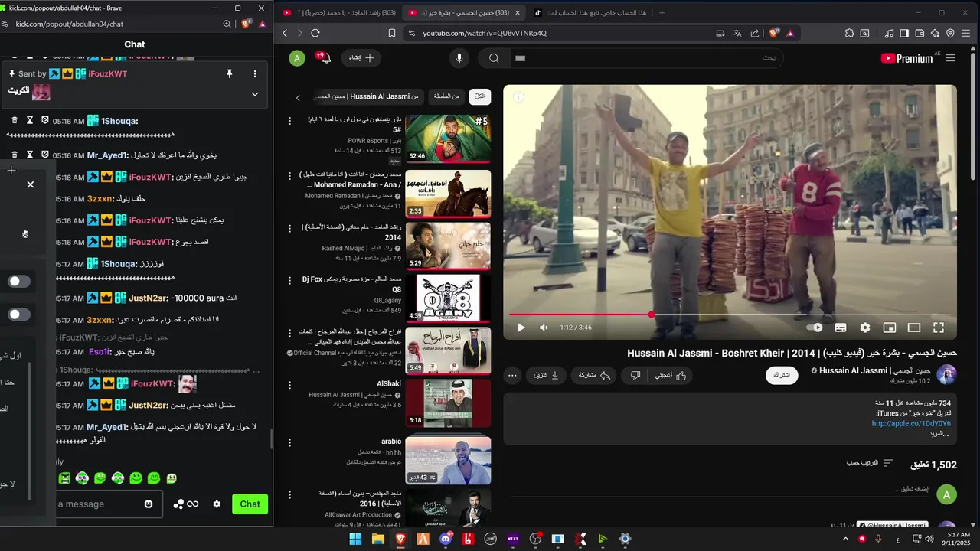Download the video with تنزيل button
The height and width of the screenshot is (551, 980).
tap(547, 375)
